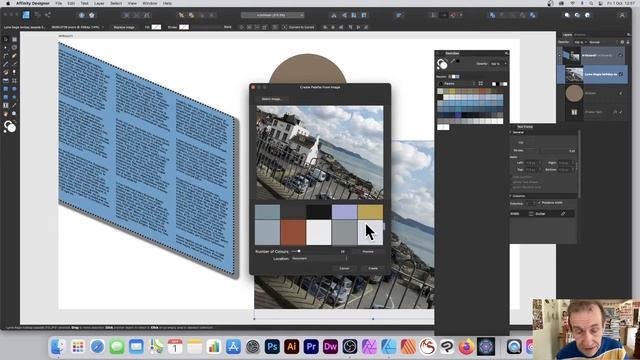640x360 pixels.
Task: Switch to the Layers tab
Action: tap(567, 35)
